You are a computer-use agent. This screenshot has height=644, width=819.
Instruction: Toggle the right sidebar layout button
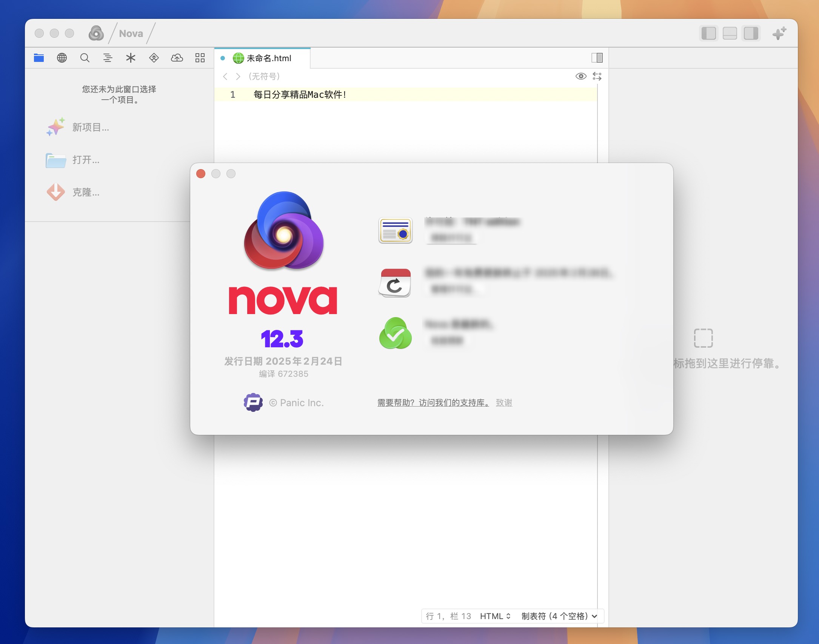[x=751, y=33]
